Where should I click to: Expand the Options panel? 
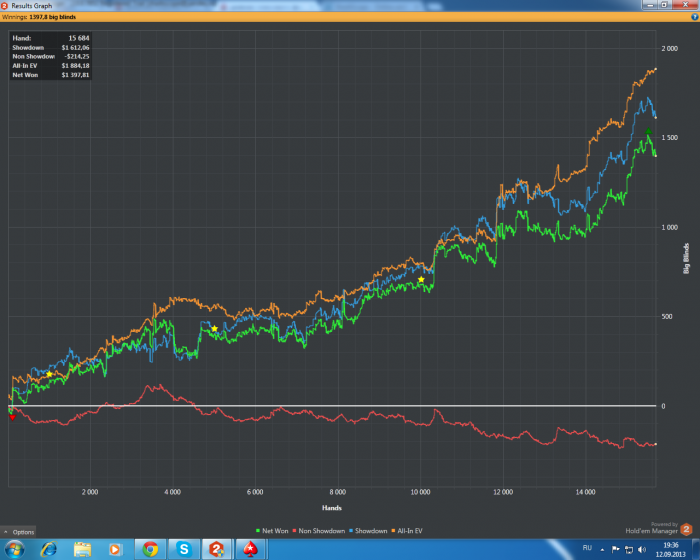19,531
